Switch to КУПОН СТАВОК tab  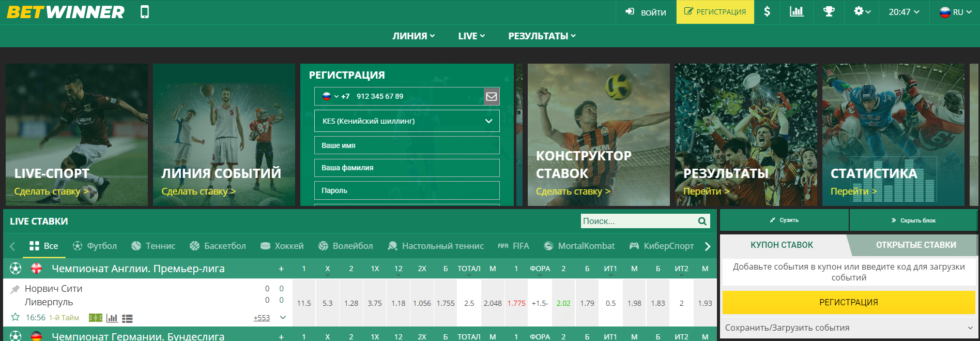point(782,245)
